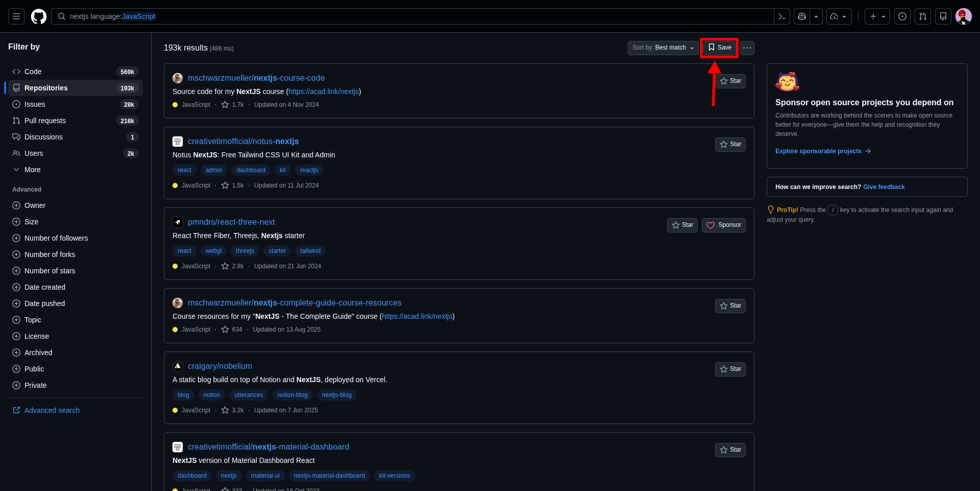View stargazers count 3.2k for nobelium
This screenshot has height=491, width=980.
(x=233, y=410)
